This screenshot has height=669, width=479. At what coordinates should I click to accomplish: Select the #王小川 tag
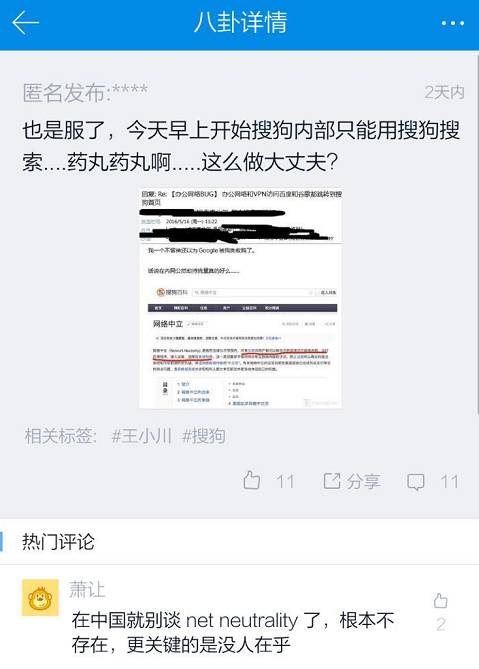pyautogui.click(x=142, y=436)
